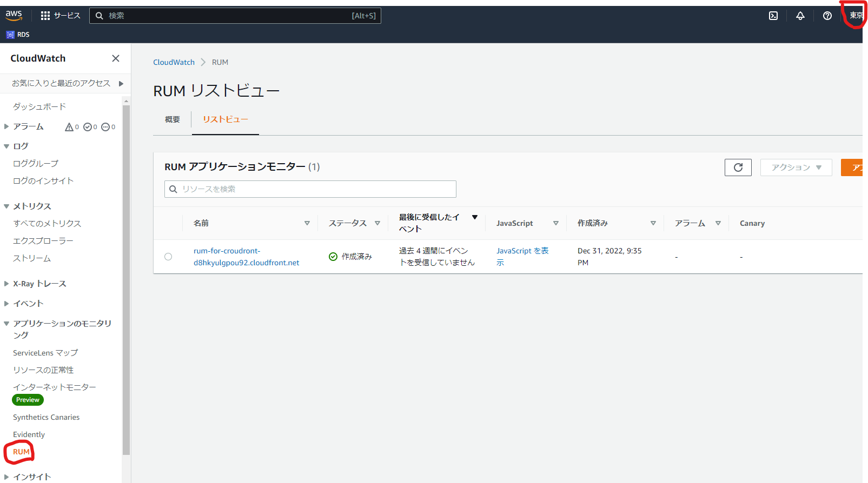This screenshot has width=868, height=483.
Task: Open the rum-for-croudront app monitor link
Action: tap(247, 257)
